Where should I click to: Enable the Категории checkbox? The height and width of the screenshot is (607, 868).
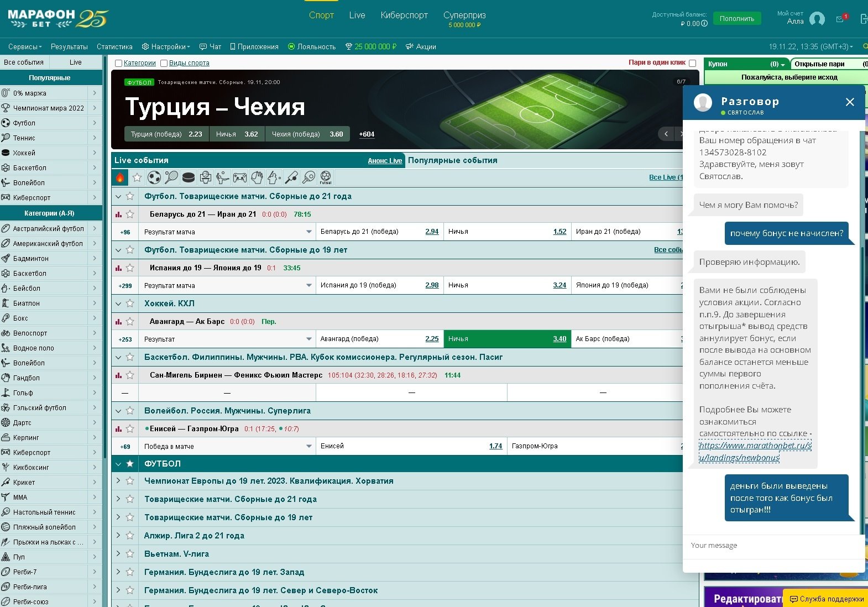coord(118,63)
